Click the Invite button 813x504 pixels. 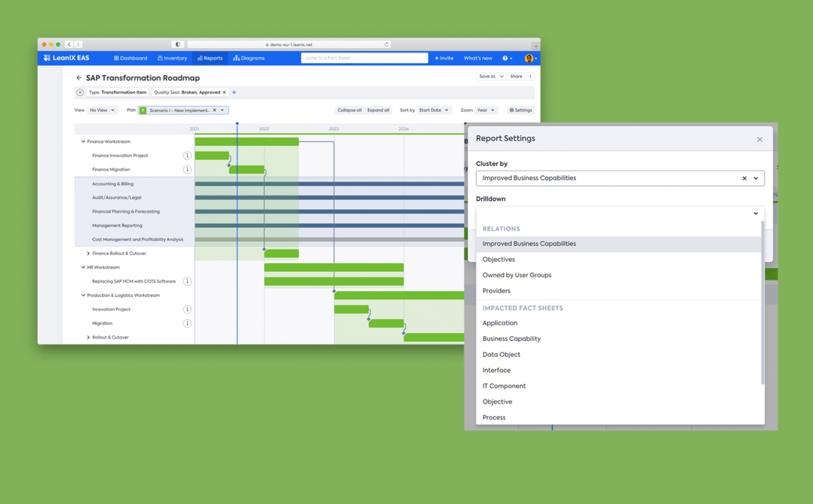coord(444,58)
